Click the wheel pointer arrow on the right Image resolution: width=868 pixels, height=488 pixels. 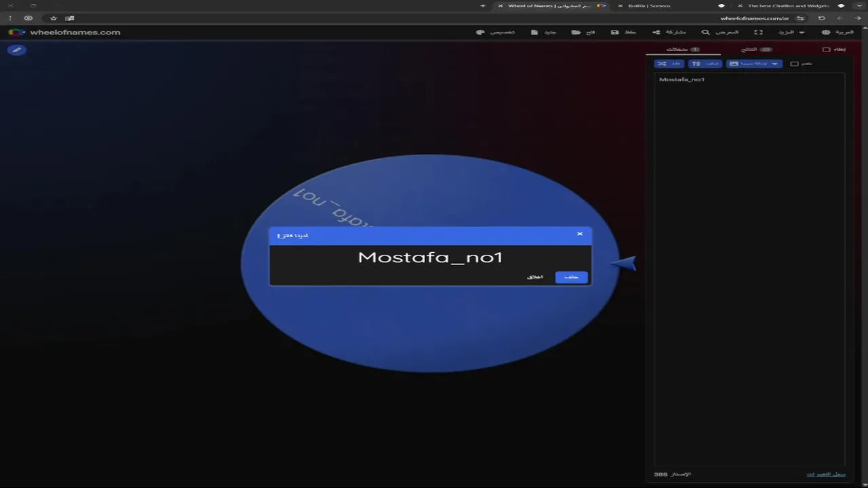624,263
